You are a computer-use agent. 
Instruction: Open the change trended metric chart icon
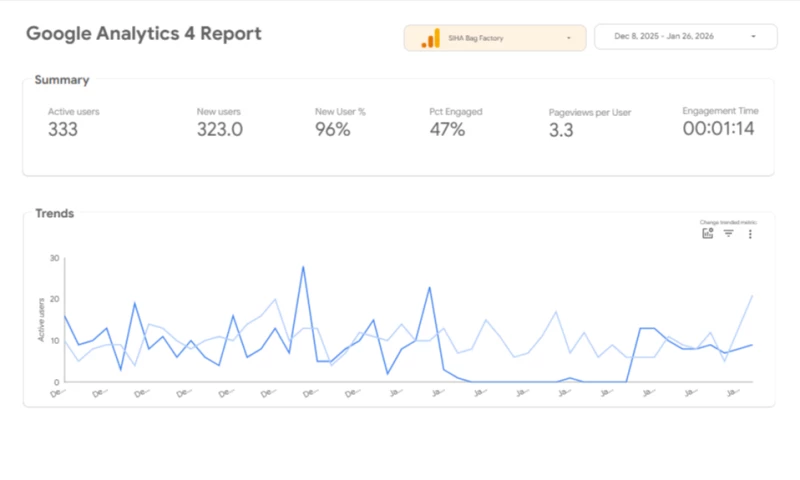tap(708, 233)
